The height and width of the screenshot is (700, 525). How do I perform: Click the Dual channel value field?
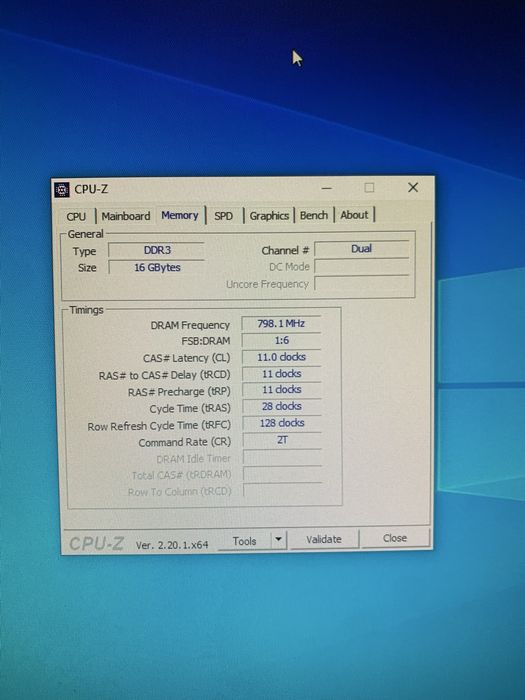point(362,249)
